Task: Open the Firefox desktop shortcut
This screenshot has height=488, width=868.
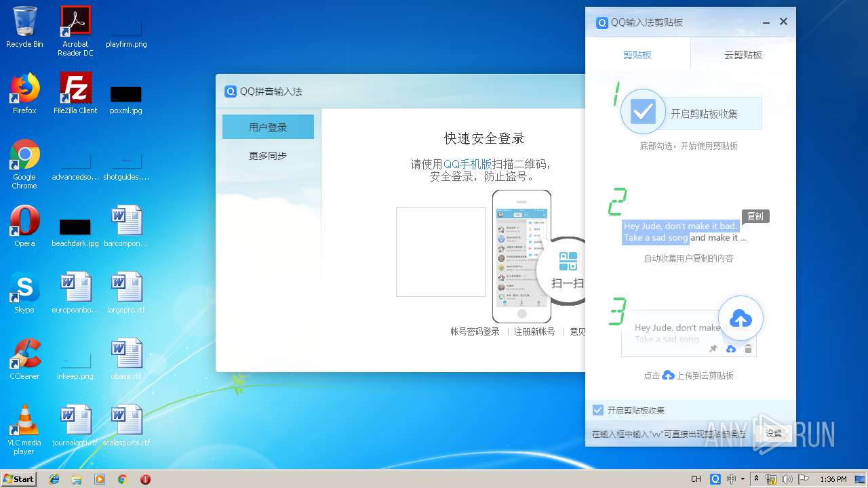Action: 24,94
